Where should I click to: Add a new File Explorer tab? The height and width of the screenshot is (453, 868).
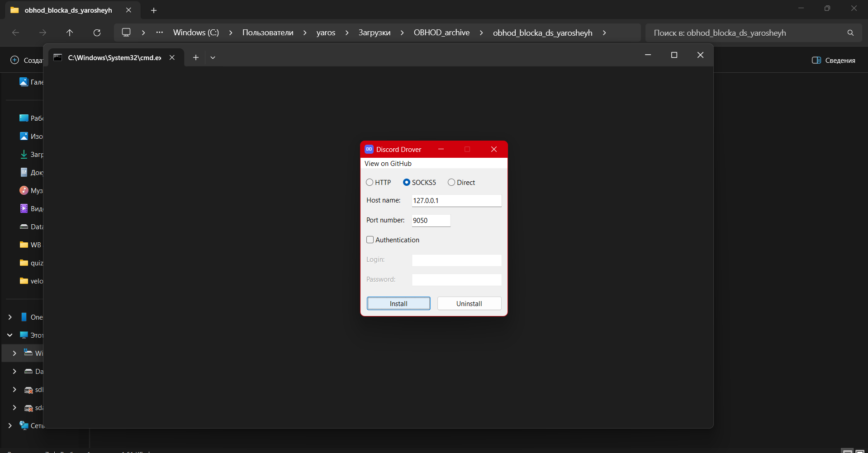tap(154, 10)
